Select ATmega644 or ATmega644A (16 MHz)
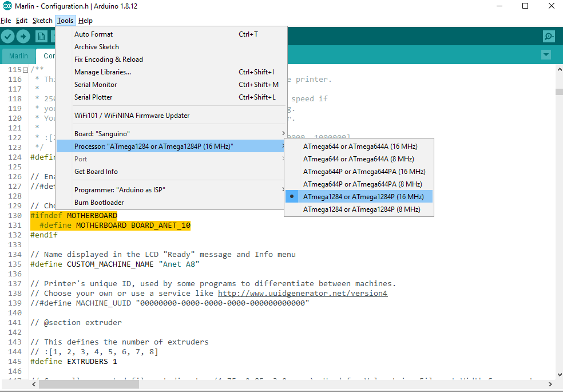This screenshot has height=392, width=563. tap(359, 146)
